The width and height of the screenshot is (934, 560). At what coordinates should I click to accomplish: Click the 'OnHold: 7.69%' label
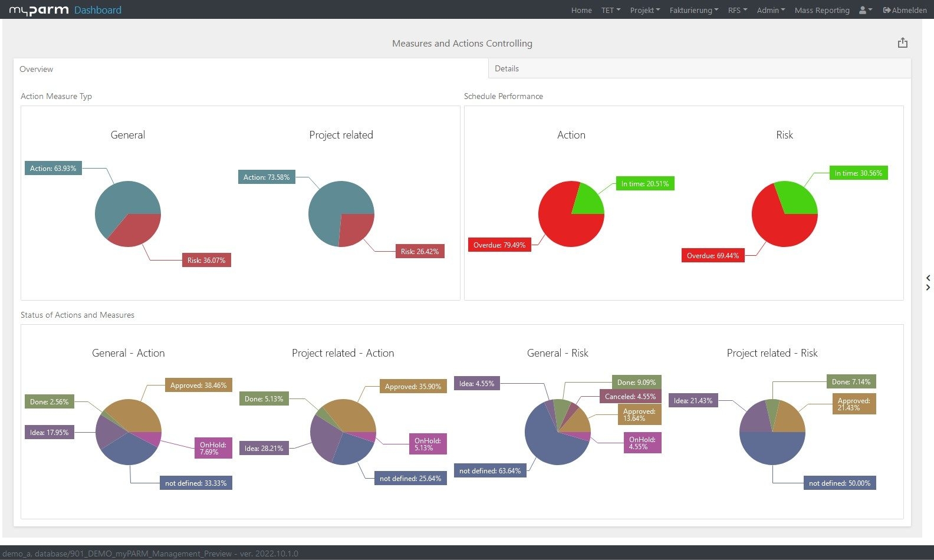pos(213,448)
